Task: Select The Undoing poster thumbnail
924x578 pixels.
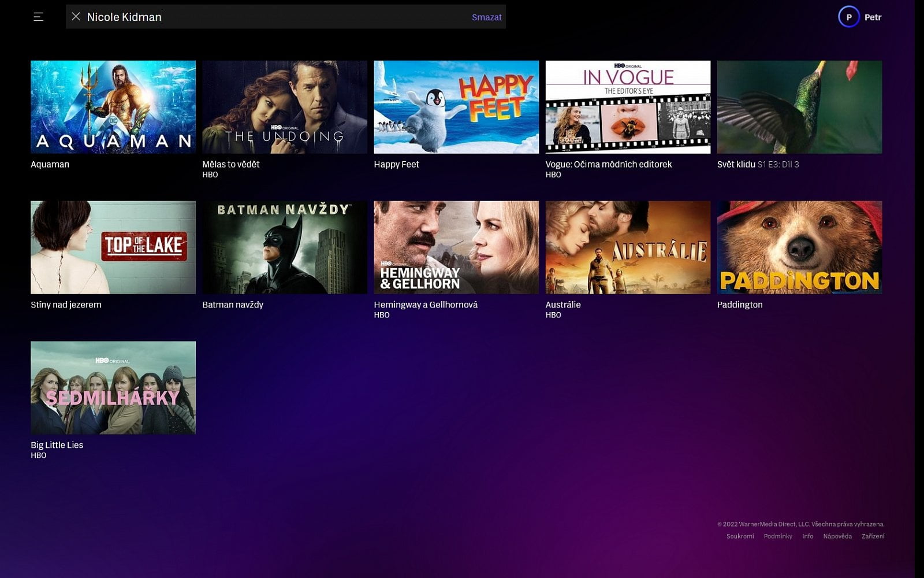Action: [285, 107]
